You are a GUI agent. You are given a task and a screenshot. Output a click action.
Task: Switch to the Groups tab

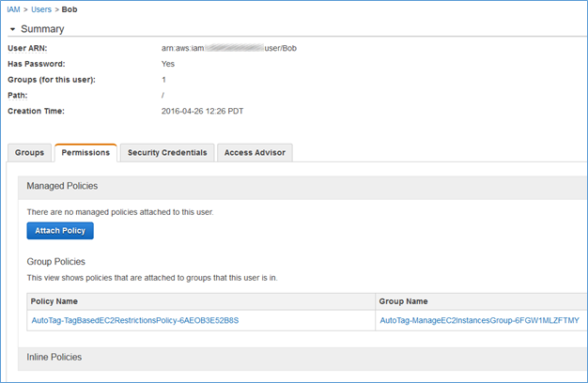tap(30, 153)
